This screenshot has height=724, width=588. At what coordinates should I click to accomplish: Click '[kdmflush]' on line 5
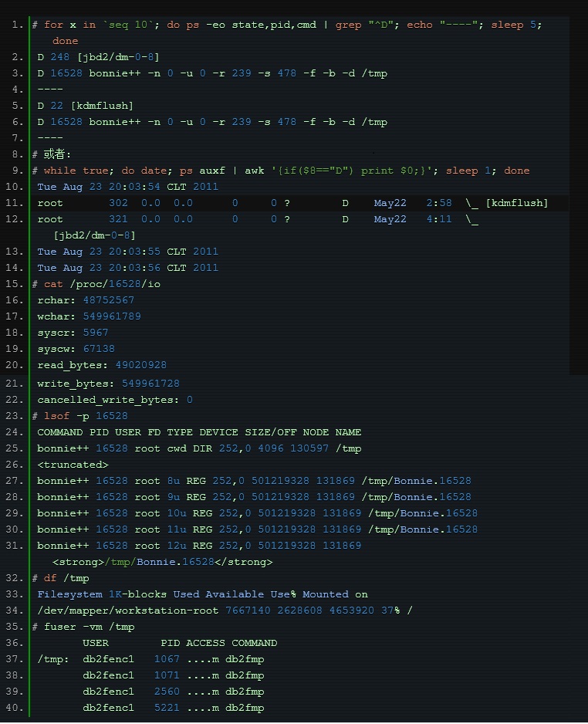[102, 106]
